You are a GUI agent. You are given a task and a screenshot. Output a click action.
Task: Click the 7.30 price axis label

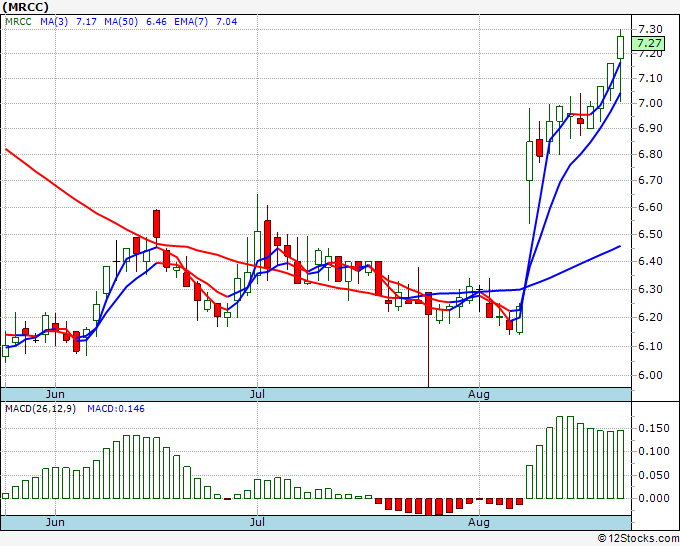pos(651,29)
